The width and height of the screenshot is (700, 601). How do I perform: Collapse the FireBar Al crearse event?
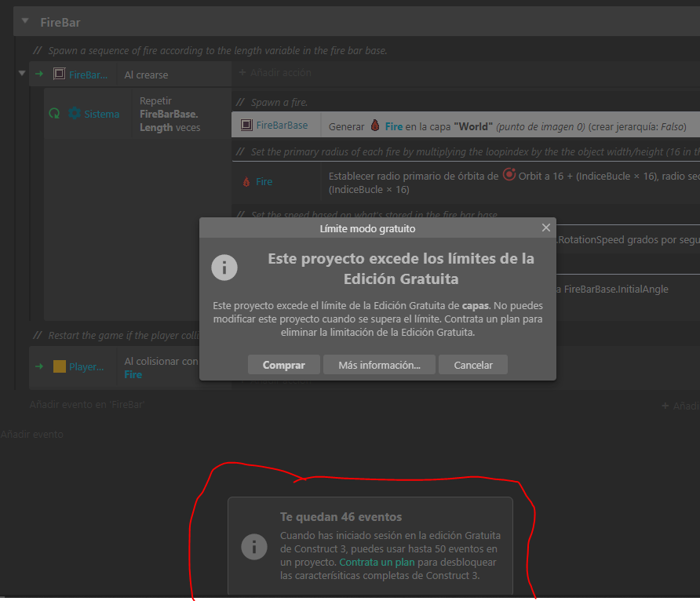coord(22,73)
